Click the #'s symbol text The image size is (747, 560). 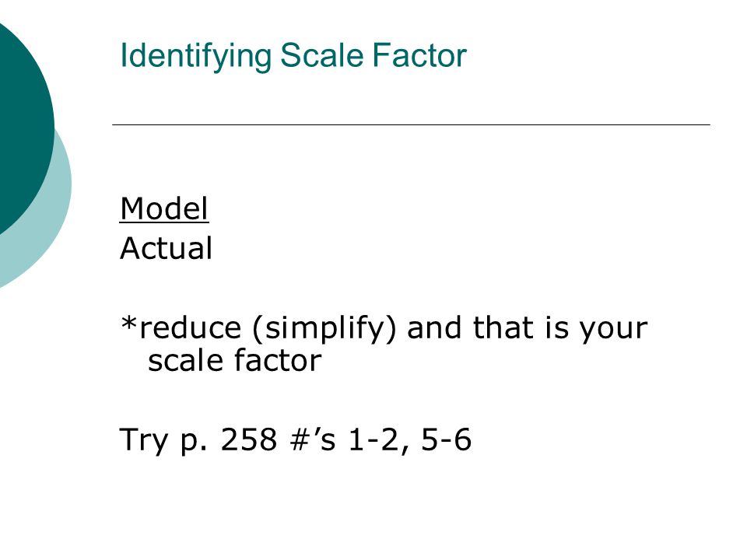(x=313, y=439)
